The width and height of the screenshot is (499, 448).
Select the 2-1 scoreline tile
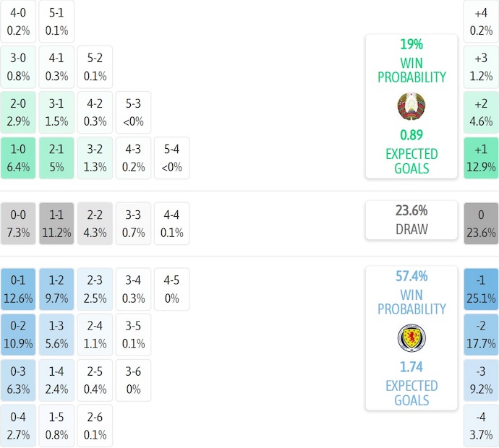pyautogui.click(x=56, y=158)
